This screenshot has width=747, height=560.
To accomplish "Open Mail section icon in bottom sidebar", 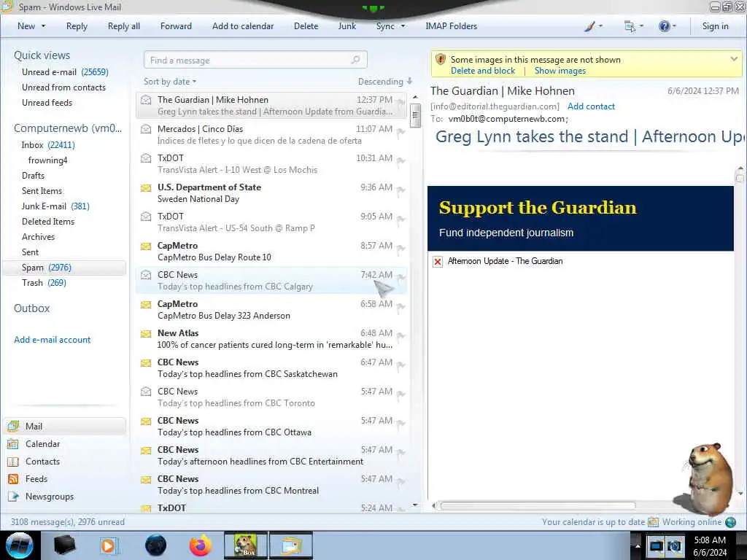I will coord(13,426).
